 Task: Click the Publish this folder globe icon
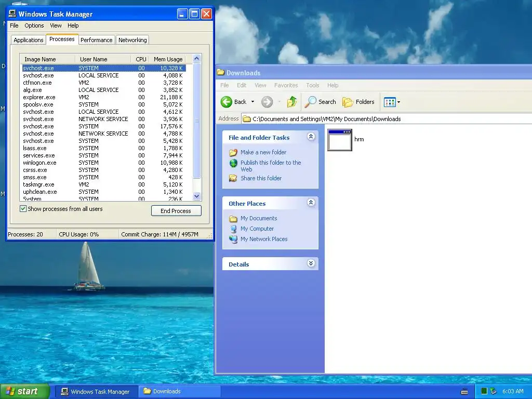[233, 163]
